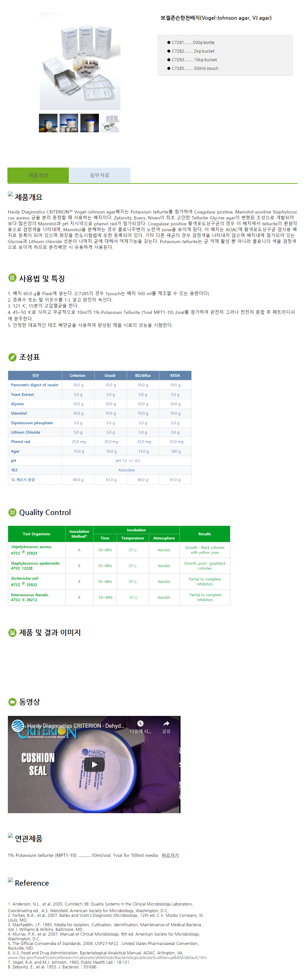Click the Autoclave cell

pyautogui.click(x=126, y=470)
